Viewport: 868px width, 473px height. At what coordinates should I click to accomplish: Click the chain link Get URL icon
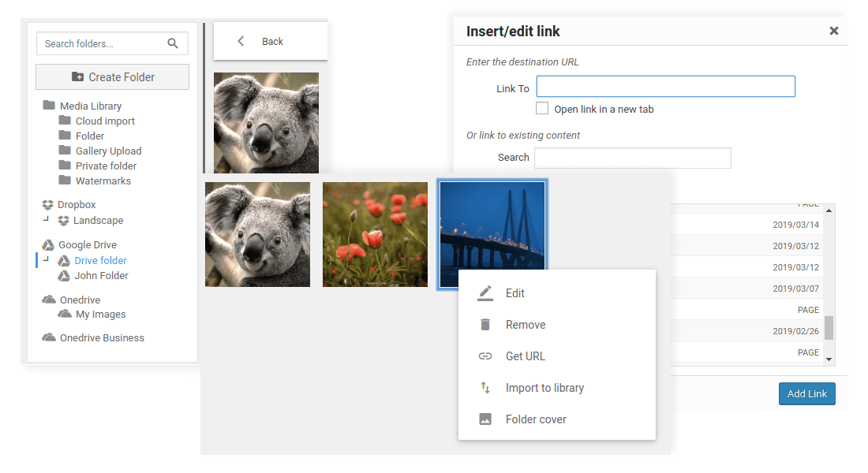(485, 356)
